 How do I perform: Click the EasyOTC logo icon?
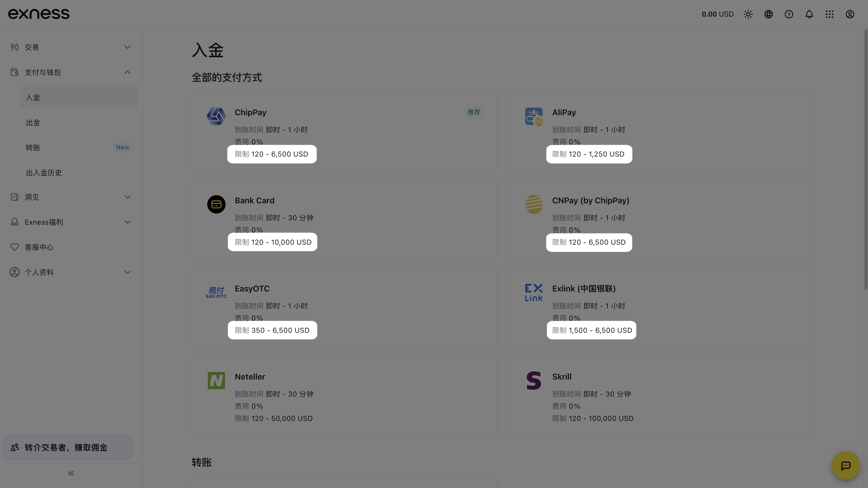point(216,292)
